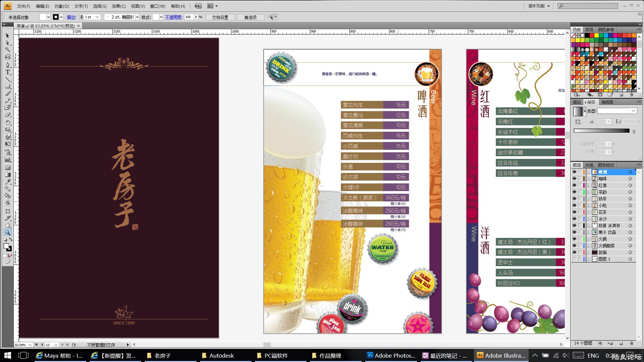The image size is (644, 362).
Task: Select the Gradient tool
Action: pyautogui.click(x=7, y=175)
